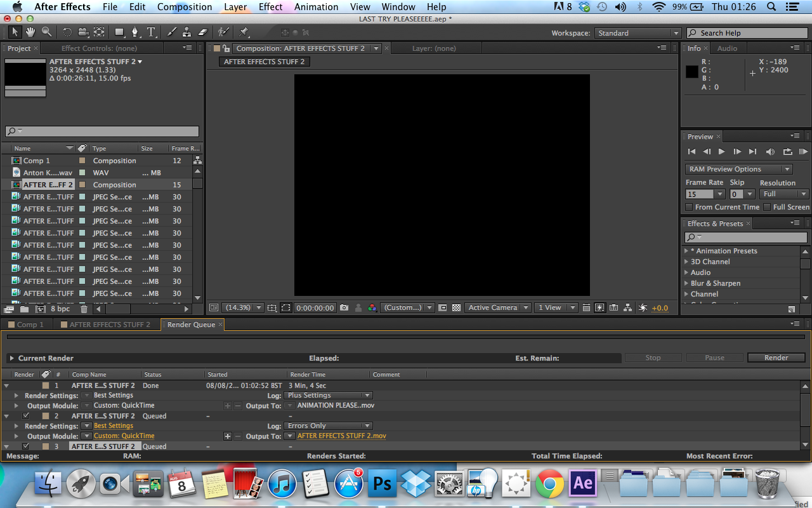The width and height of the screenshot is (812, 508).
Task: Open the 1 View layout dropdown
Action: [x=555, y=307]
